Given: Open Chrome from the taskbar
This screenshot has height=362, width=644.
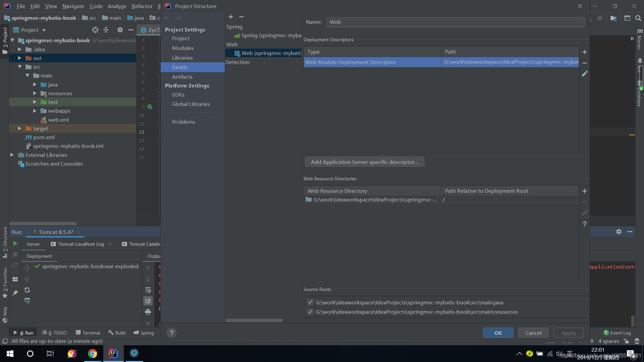Looking at the screenshot, I should 93,354.
